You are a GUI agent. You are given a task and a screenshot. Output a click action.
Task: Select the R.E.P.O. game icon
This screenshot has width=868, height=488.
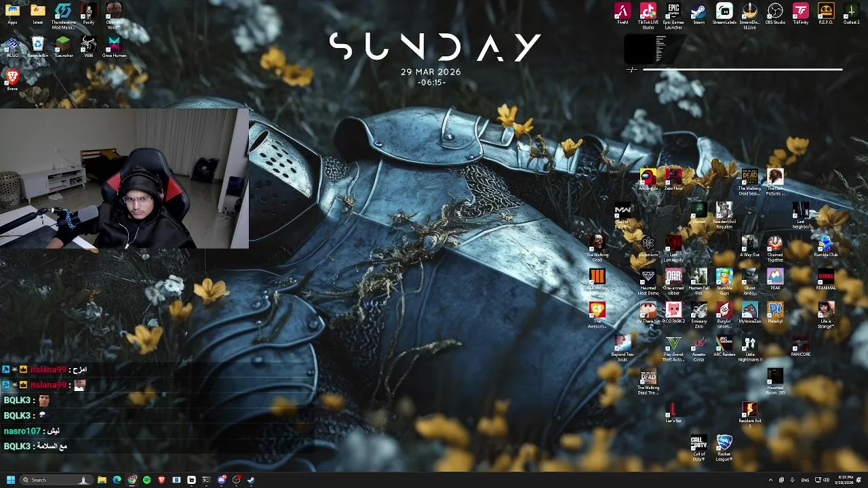click(826, 14)
